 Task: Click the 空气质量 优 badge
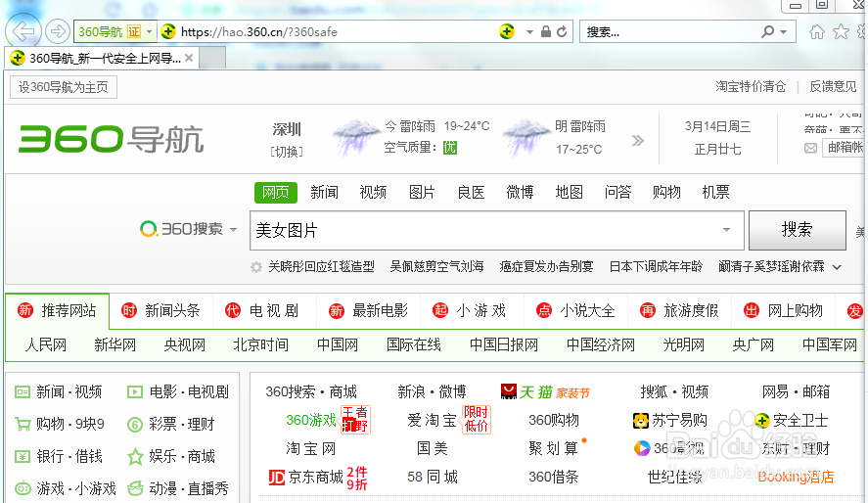[450, 148]
